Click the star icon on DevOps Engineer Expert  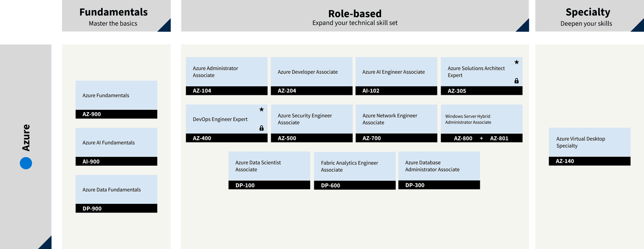tap(262, 110)
